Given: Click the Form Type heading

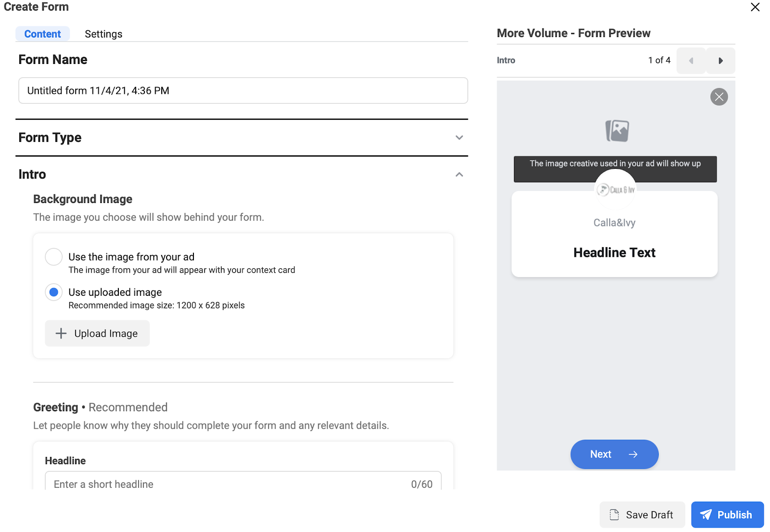Looking at the screenshot, I should (50, 138).
